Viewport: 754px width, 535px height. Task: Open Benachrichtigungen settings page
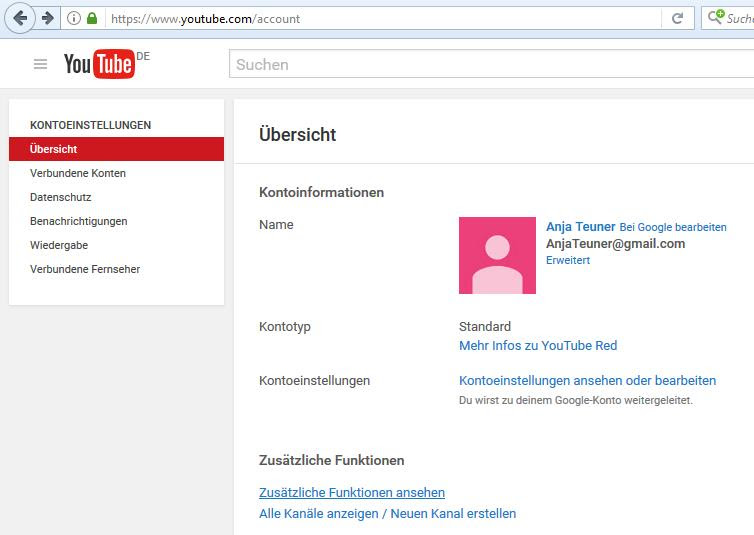pos(79,221)
